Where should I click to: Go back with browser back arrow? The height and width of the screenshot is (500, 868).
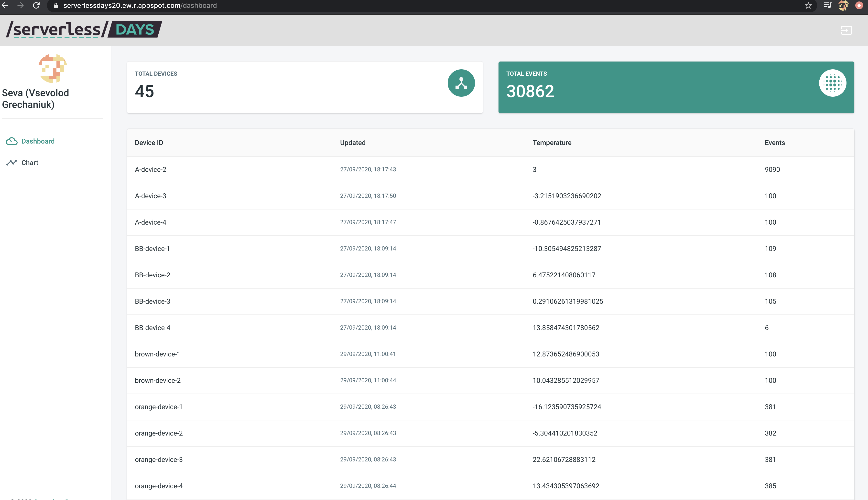pyautogui.click(x=5, y=6)
